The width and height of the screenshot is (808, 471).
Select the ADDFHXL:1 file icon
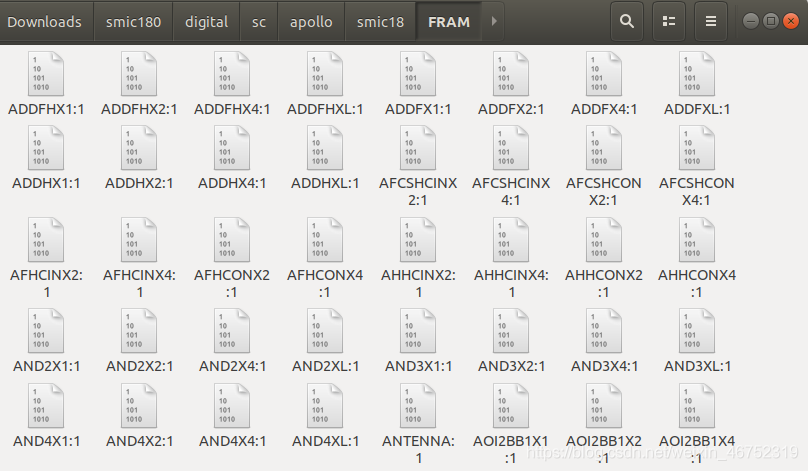[x=325, y=74]
